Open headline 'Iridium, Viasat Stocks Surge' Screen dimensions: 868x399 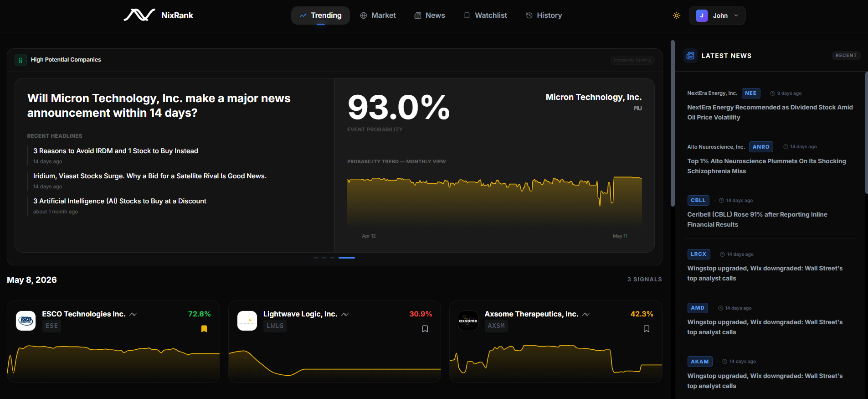pos(150,176)
